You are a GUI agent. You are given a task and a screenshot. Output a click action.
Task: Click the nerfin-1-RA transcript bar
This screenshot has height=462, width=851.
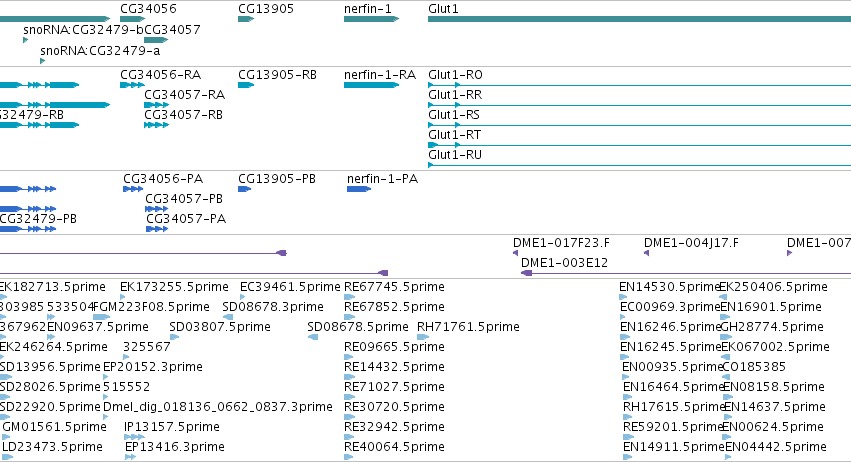click(x=371, y=85)
